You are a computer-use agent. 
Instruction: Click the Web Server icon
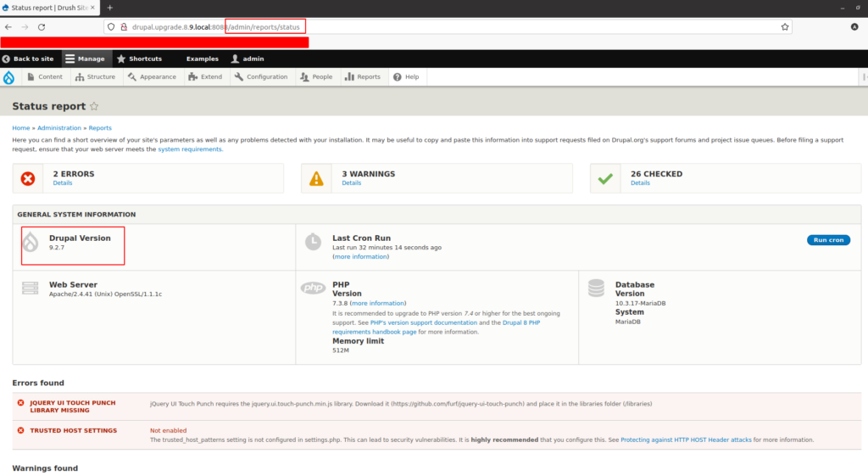point(30,288)
